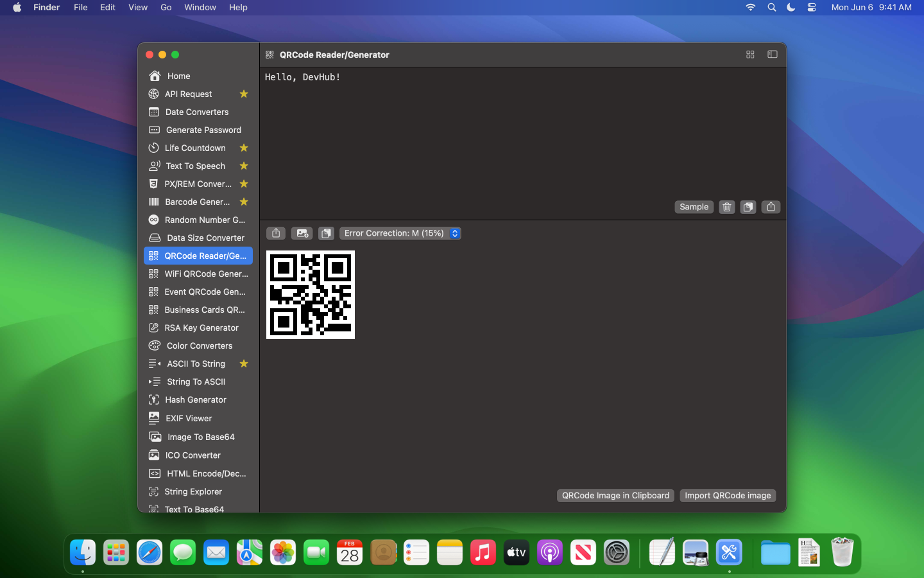Open Safari from the Dock
Viewport: 924px width, 578px height.
pyautogui.click(x=150, y=552)
